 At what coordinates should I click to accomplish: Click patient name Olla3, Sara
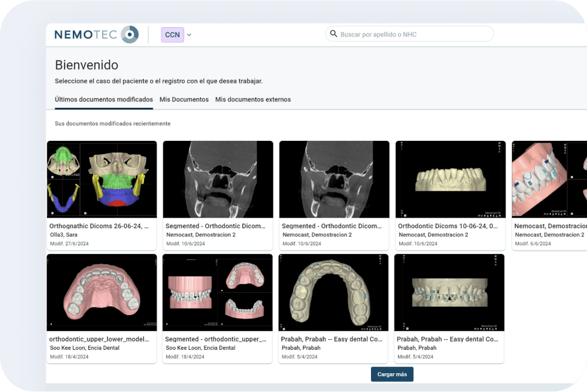tap(63, 235)
